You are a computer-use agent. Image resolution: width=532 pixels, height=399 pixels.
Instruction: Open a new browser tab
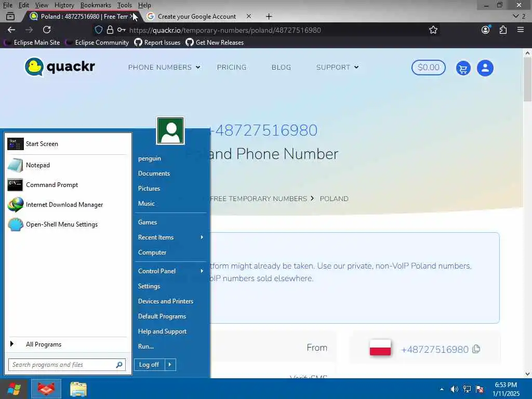(269, 16)
